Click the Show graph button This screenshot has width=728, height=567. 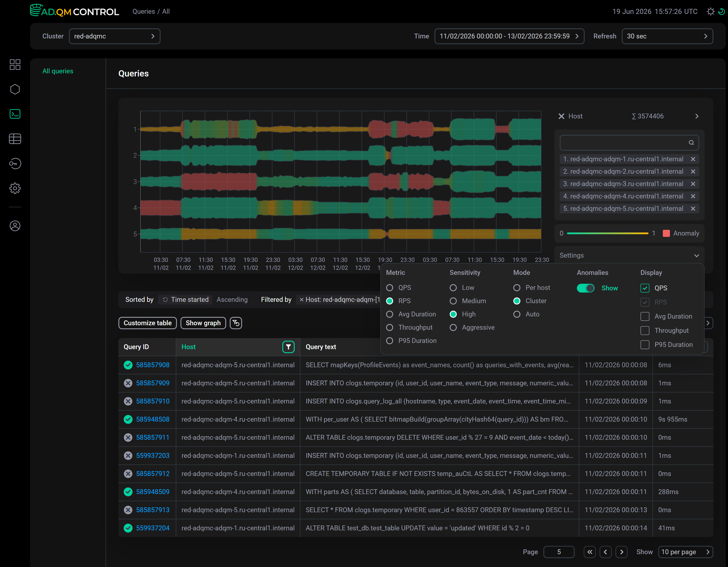pos(203,323)
